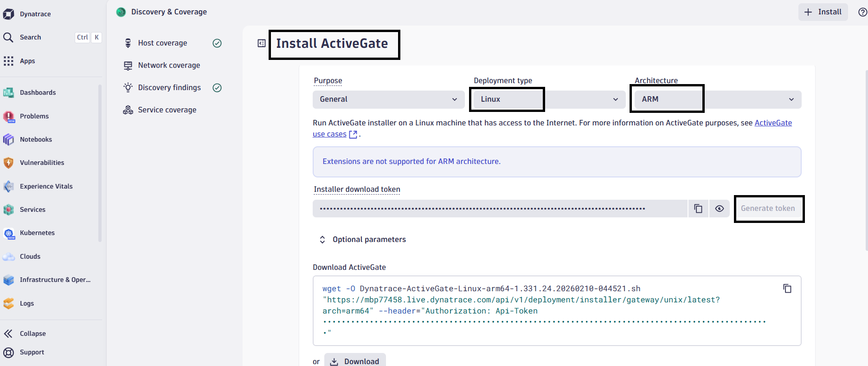Open Support in the sidebar
The image size is (868, 366).
[32, 352]
